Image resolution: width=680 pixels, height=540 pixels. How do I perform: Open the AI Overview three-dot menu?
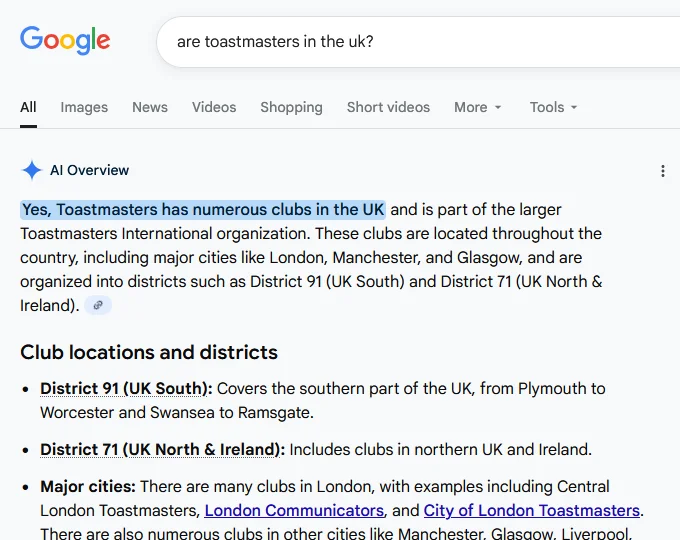coord(662,171)
